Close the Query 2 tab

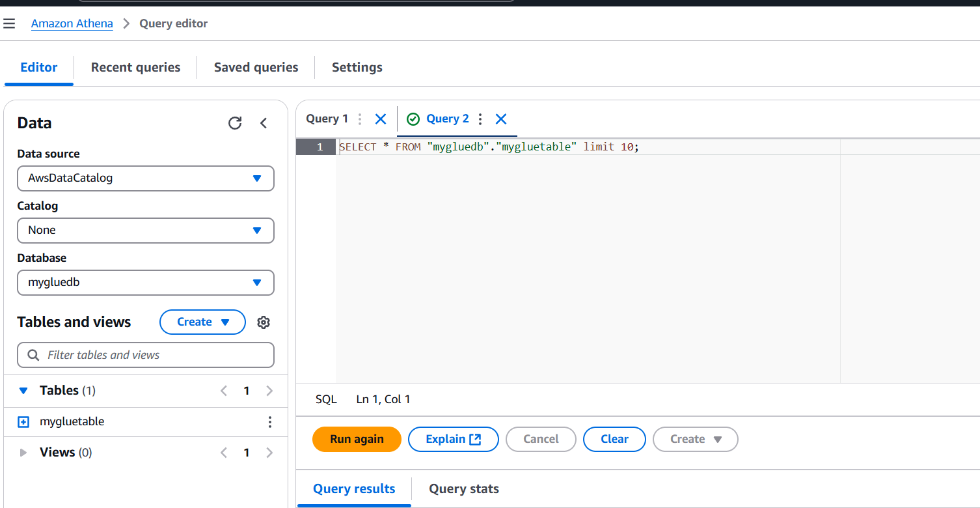(500, 119)
